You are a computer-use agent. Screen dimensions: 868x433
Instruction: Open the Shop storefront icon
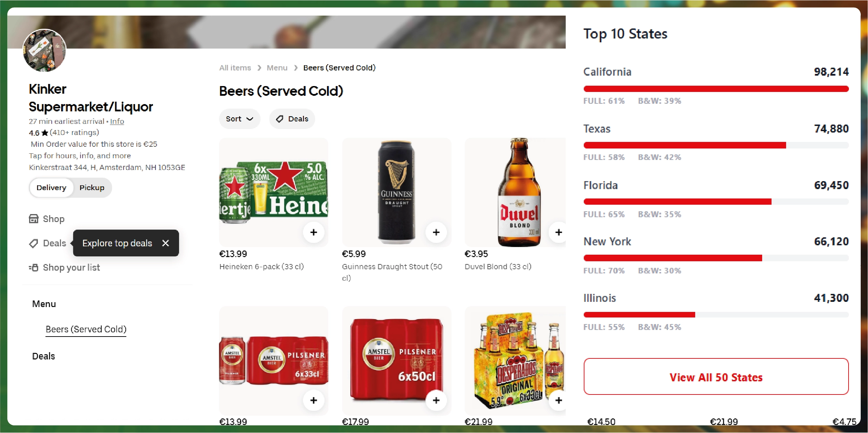pos(34,219)
